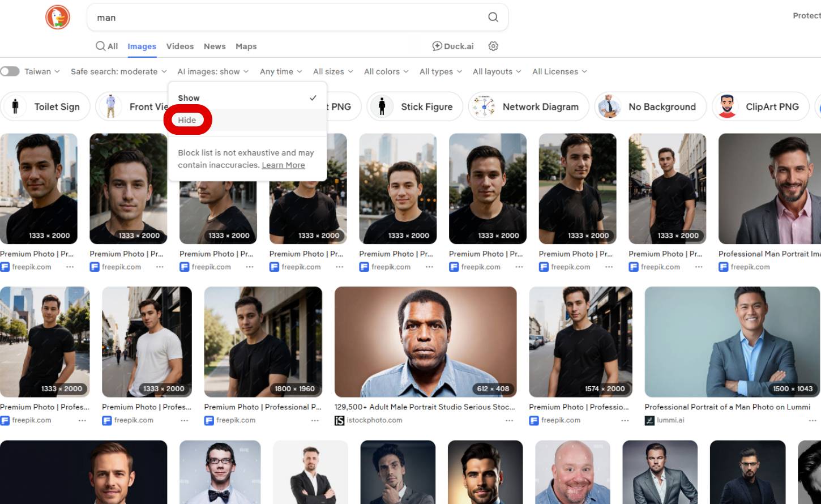Click the DuckDuckGo logo icon
The height and width of the screenshot is (504, 821).
[58, 17]
